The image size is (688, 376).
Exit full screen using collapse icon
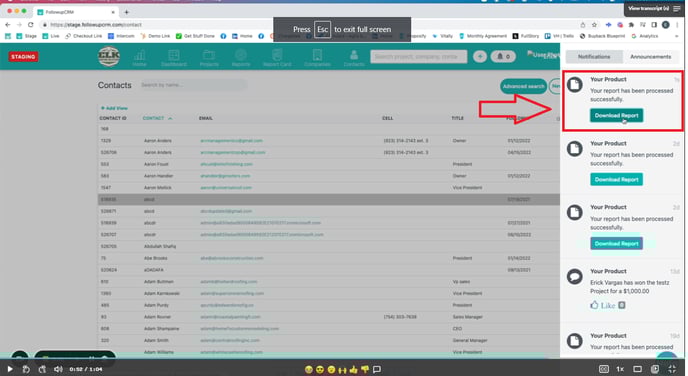coord(672,369)
